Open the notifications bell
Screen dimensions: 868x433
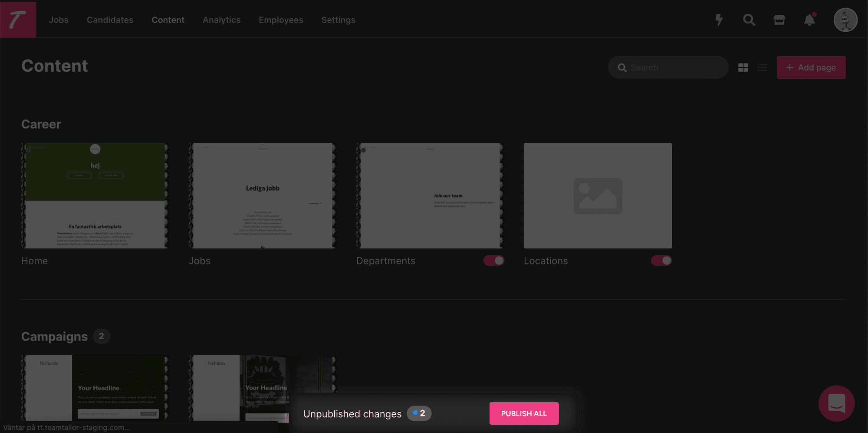click(x=809, y=20)
